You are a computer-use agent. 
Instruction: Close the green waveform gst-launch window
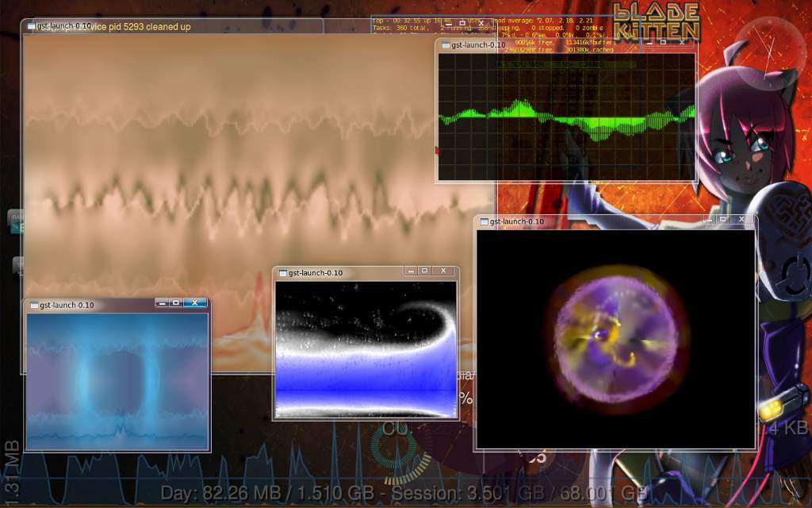click(x=682, y=43)
